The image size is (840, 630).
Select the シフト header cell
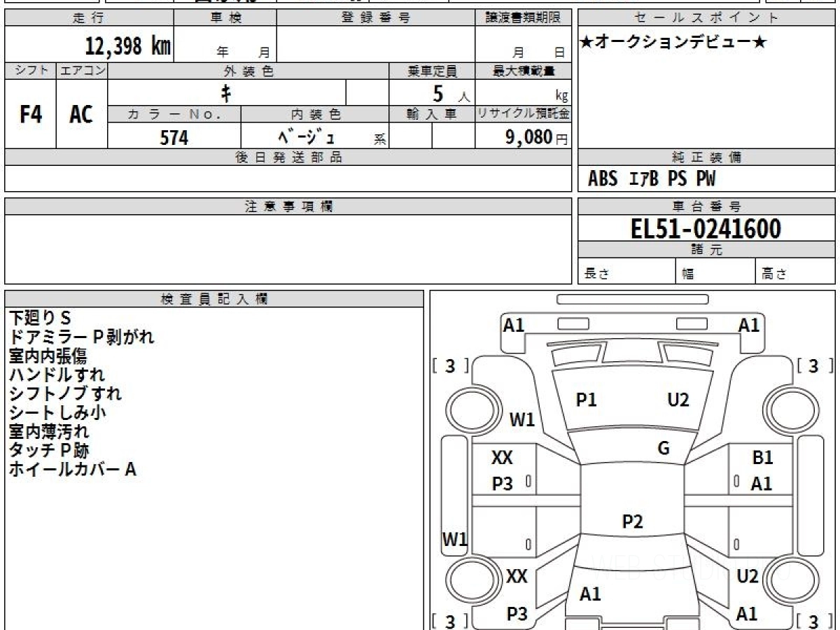31,71
